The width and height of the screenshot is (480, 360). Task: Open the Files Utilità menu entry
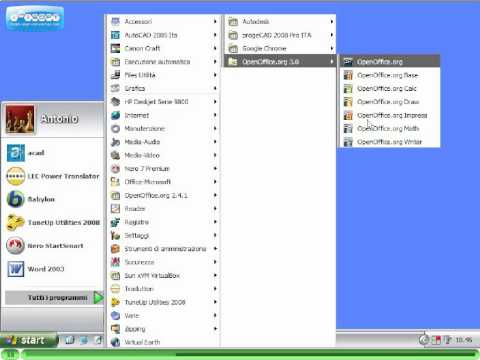click(164, 75)
